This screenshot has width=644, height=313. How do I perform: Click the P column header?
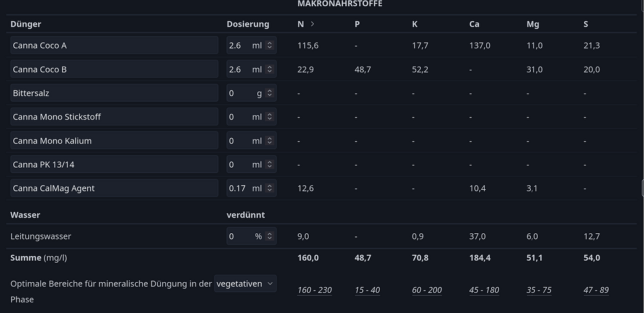pyautogui.click(x=357, y=24)
